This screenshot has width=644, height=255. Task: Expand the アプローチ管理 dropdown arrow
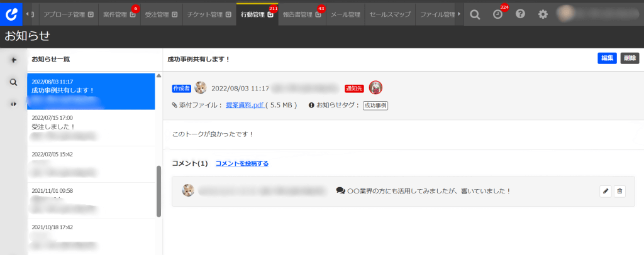(91, 14)
